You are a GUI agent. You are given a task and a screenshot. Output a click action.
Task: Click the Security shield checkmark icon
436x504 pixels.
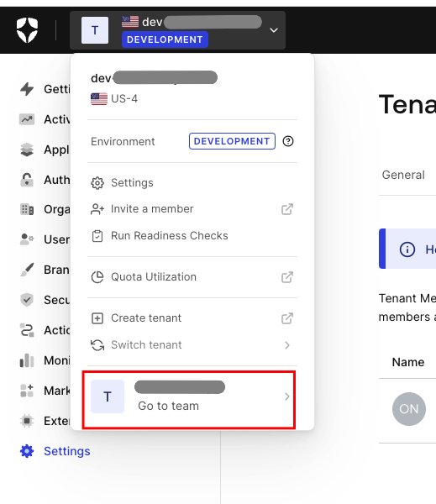[x=27, y=300]
